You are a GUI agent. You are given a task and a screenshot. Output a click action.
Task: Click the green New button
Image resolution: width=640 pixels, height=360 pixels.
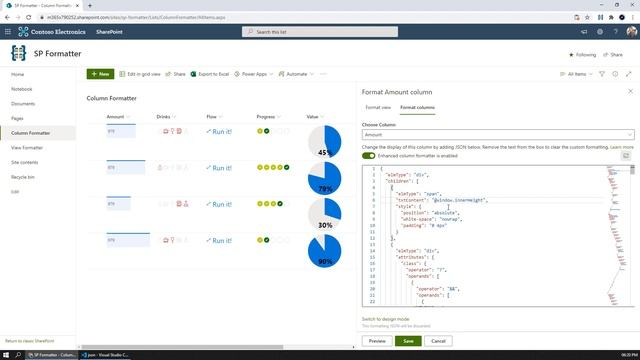tap(100, 74)
